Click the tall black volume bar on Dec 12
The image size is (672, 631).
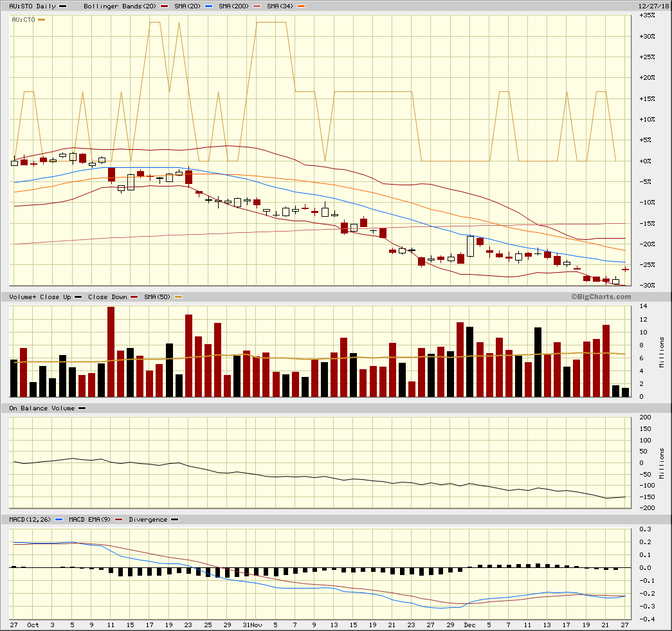point(538,362)
